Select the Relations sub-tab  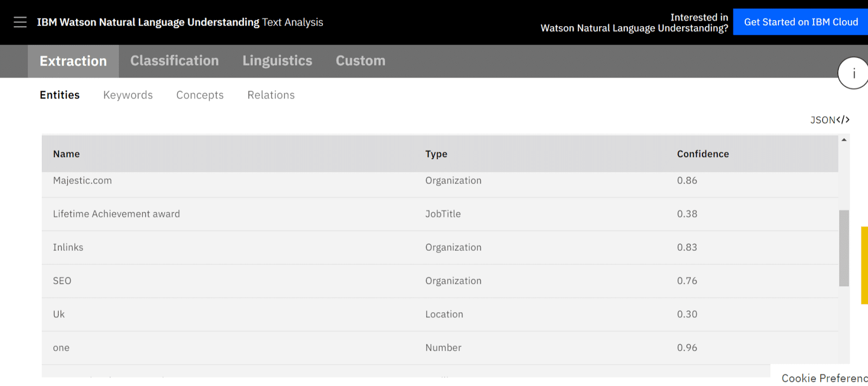point(271,95)
